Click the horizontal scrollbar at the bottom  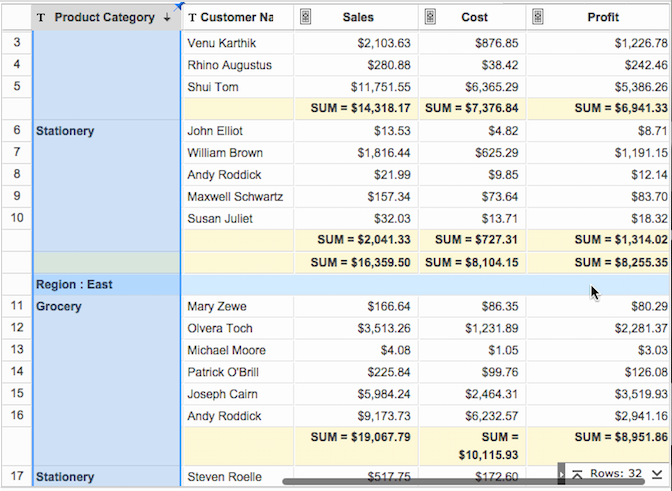pyautogui.click(x=420, y=482)
